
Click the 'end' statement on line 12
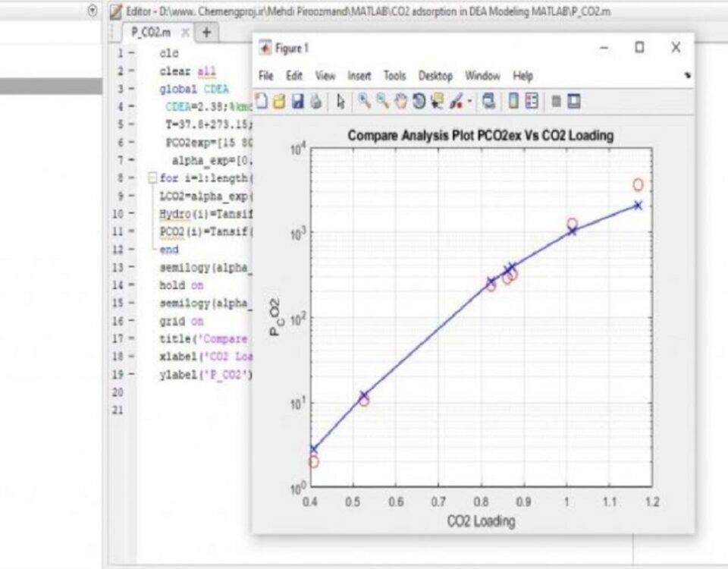169,250
